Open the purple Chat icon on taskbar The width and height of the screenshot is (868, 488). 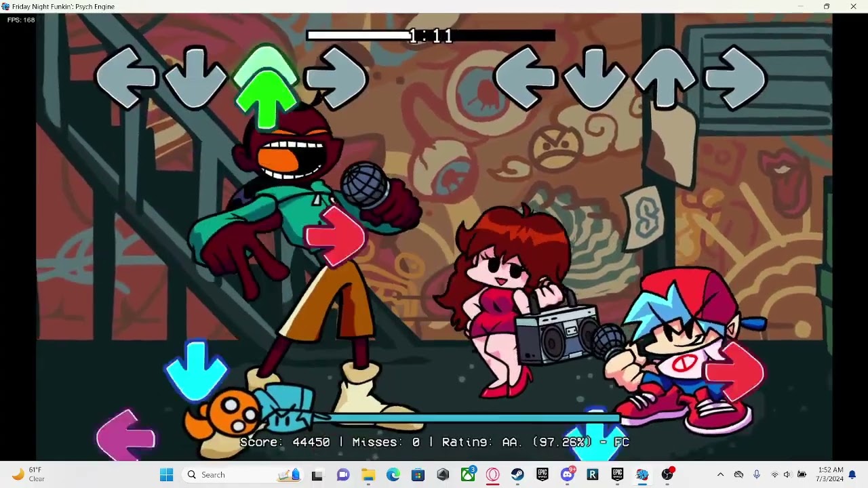(343, 474)
